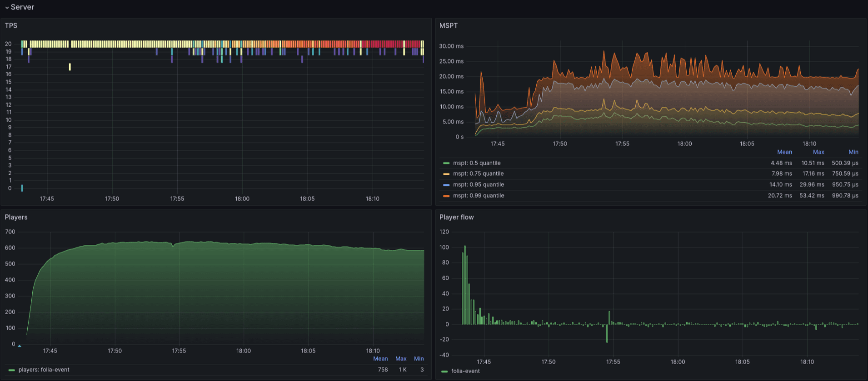Viewport: 868px width, 381px height.
Task: Click the 20.72 ms mean value
Action: [x=780, y=195]
